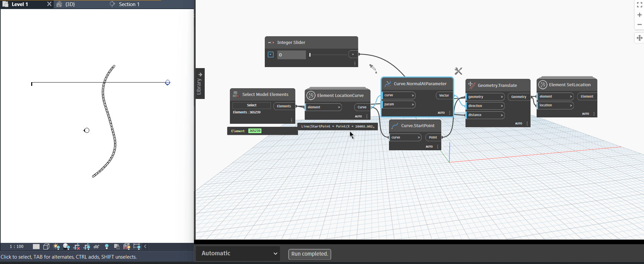Show Crop Region icon in view bar
Image resolution: width=644 pixels, height=264 pixels.
coord(87,247)
